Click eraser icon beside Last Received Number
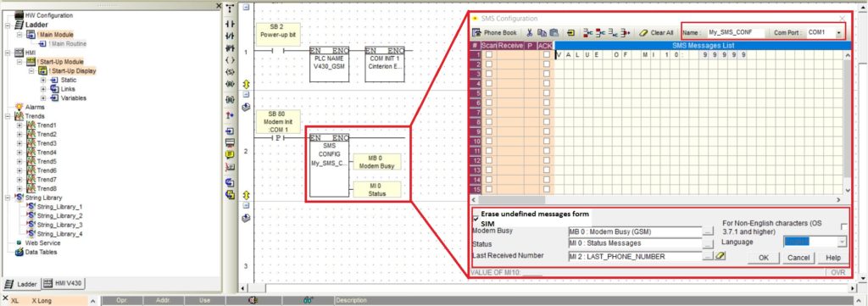 coord(720,256)
